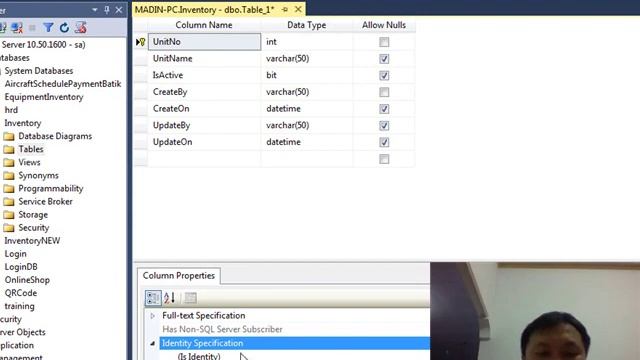Switch Column Properties to Alphabetical sort

coord(169,298)
